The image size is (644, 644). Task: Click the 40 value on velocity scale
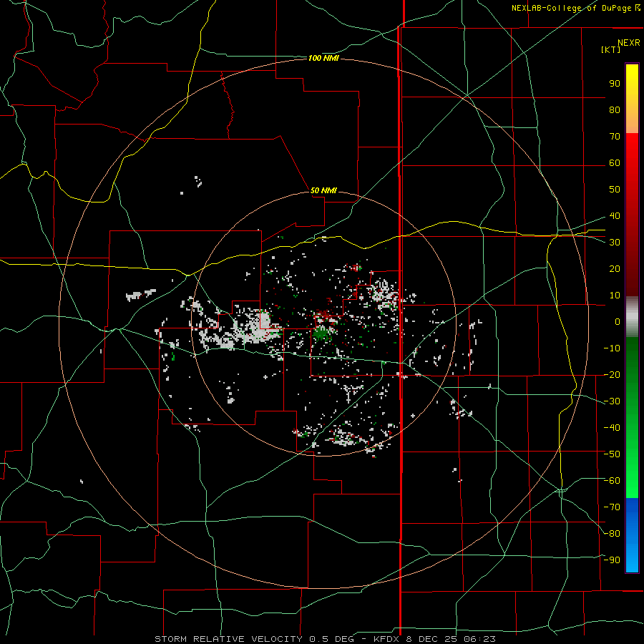coord(615,216)
